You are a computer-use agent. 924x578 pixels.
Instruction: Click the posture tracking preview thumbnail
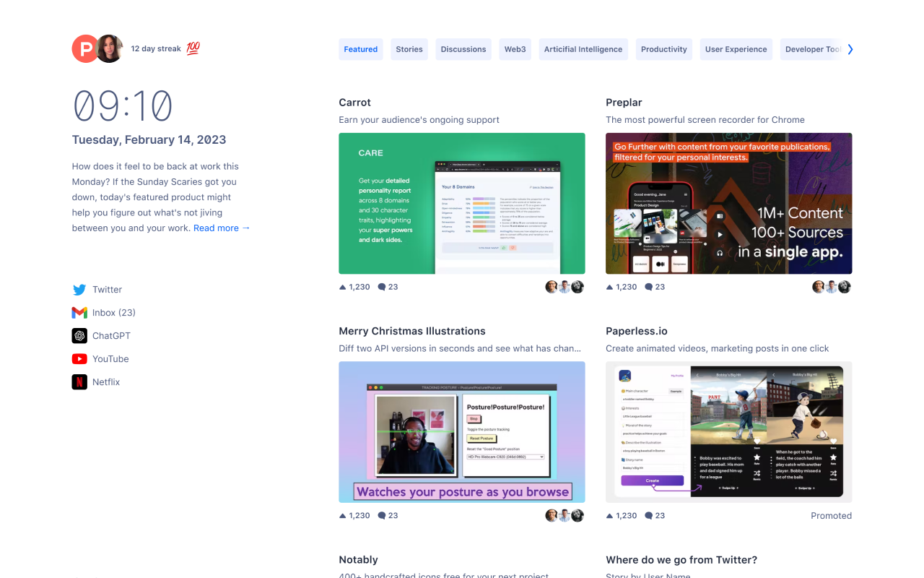click(462, 432)
